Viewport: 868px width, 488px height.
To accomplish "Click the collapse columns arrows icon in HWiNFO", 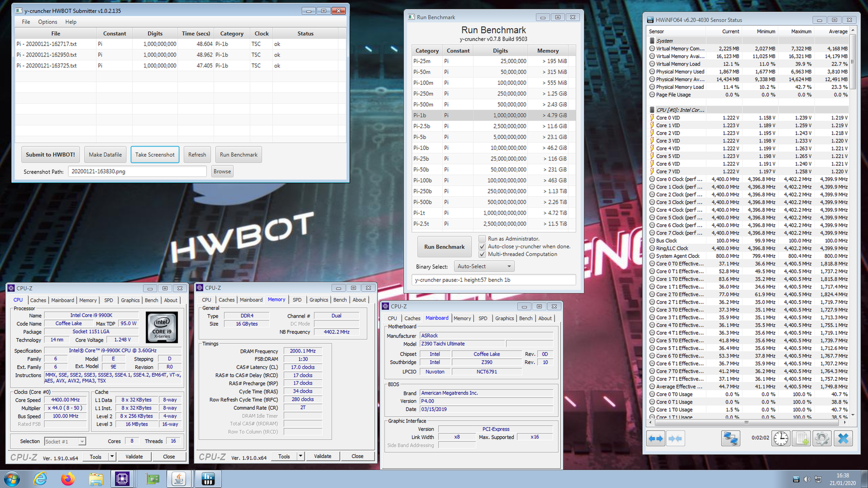I will tap(675, 438).
